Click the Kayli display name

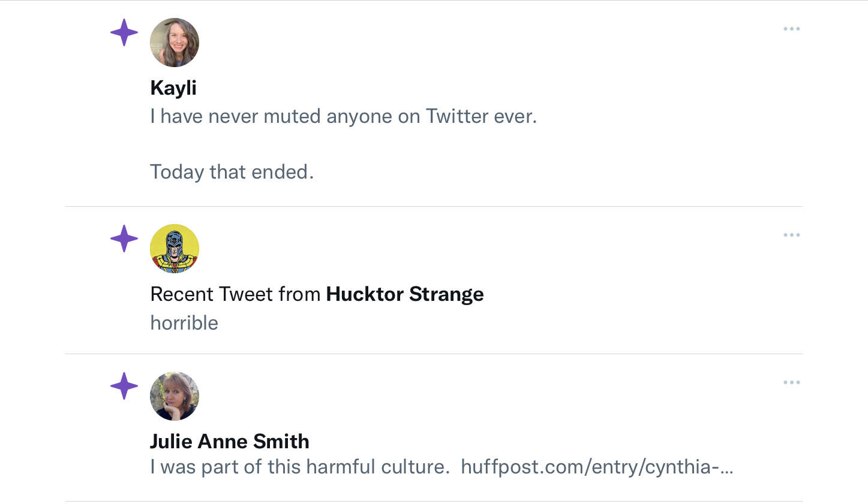[x=173, y=88]
